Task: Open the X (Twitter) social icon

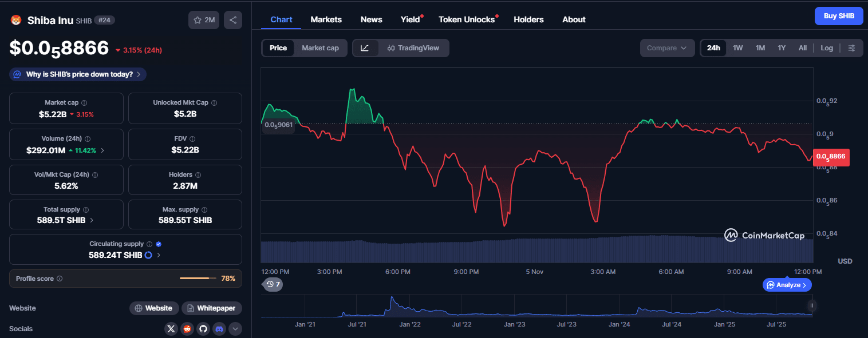Action: click(171, 329)
